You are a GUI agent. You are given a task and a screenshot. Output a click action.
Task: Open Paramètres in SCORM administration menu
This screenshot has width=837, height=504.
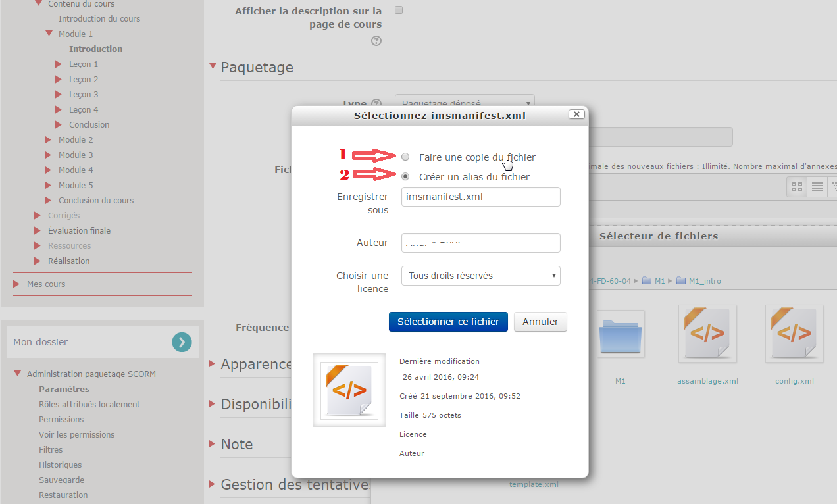click(x=64, y=389)
